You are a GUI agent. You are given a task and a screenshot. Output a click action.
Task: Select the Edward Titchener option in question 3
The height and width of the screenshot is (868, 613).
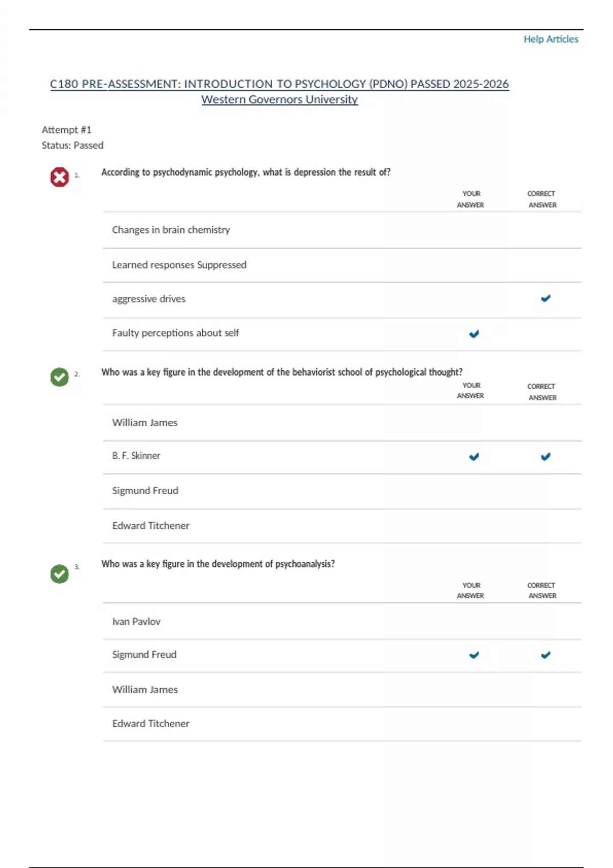151,724
